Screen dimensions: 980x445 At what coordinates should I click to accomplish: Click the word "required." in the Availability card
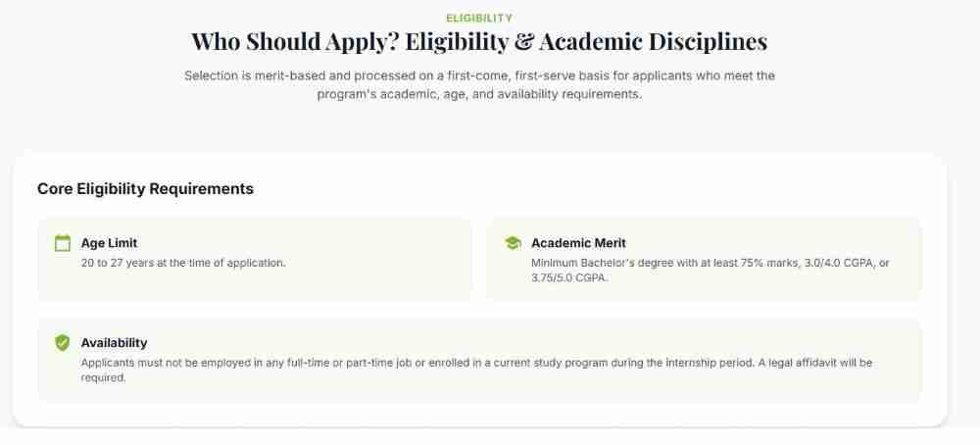click(104, 377)
